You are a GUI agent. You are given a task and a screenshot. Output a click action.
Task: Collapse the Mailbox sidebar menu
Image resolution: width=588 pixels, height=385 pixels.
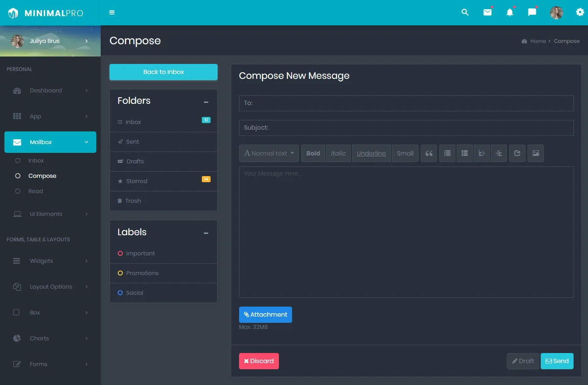pos(50,142)
